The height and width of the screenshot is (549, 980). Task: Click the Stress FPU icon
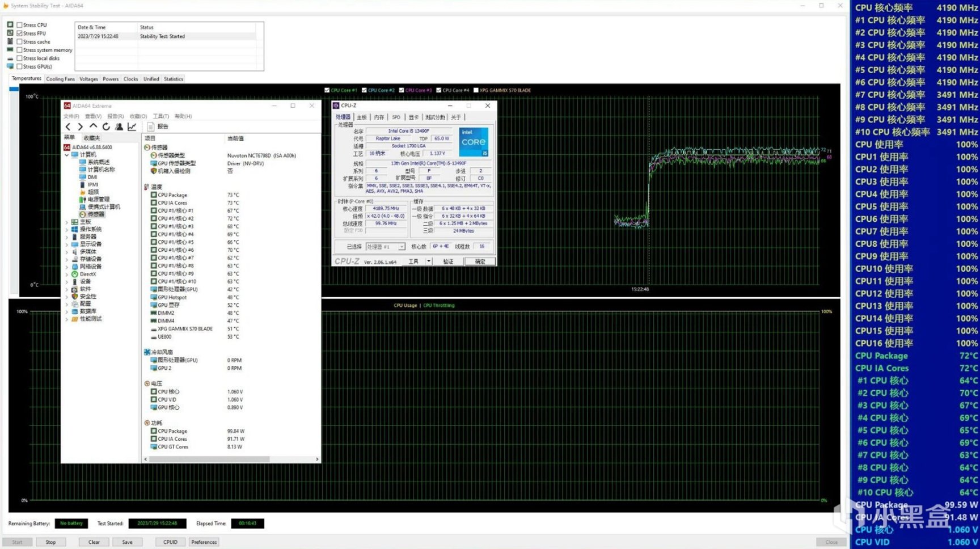pyautogui.click(x=10, y=33)
